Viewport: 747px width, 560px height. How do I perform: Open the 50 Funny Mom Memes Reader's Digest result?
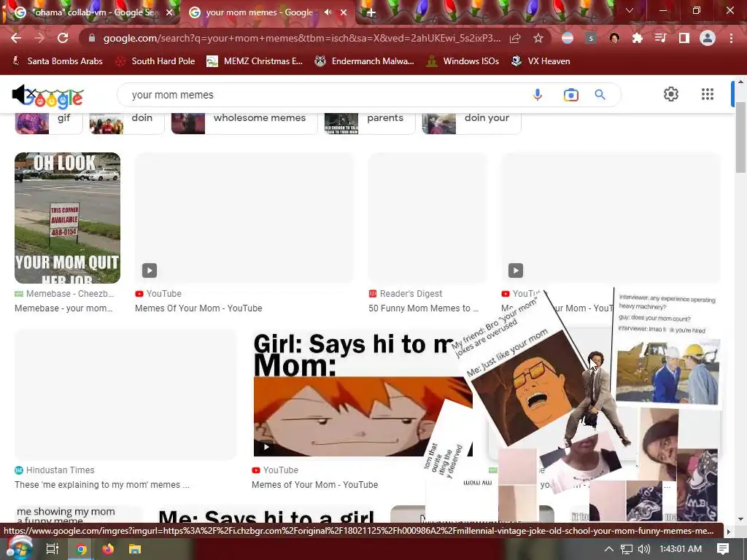pyautogui.click(x=427, y=217)
